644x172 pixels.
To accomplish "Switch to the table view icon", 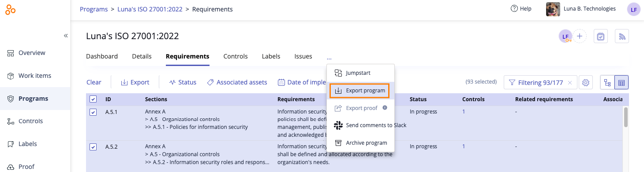I will coord(621,82).
